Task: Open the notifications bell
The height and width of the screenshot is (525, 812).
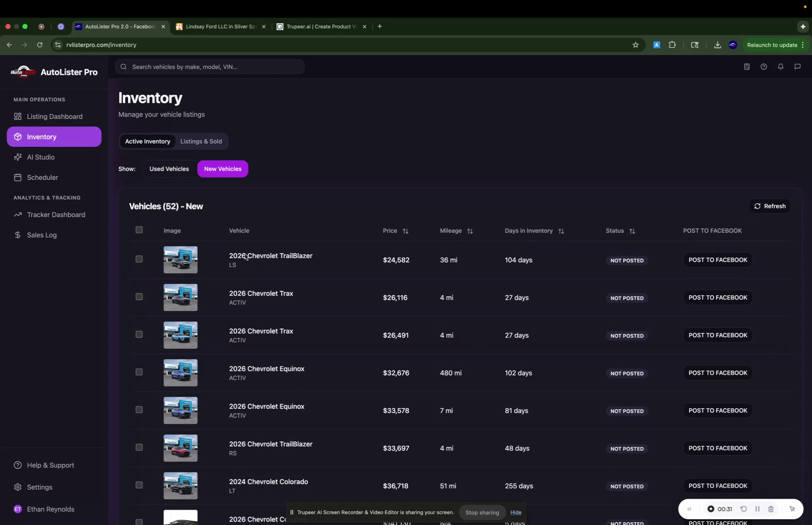Action: tap(780, 67)
